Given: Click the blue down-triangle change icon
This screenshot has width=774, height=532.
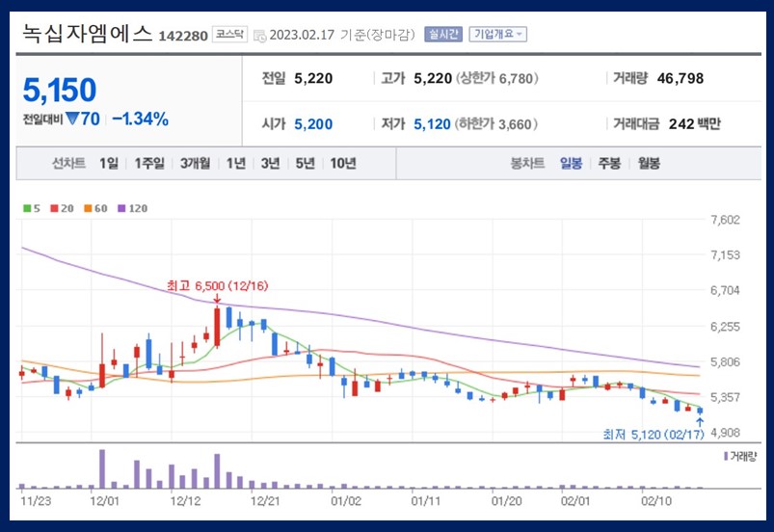Looking at the screenshot, I should coord(72,119).
